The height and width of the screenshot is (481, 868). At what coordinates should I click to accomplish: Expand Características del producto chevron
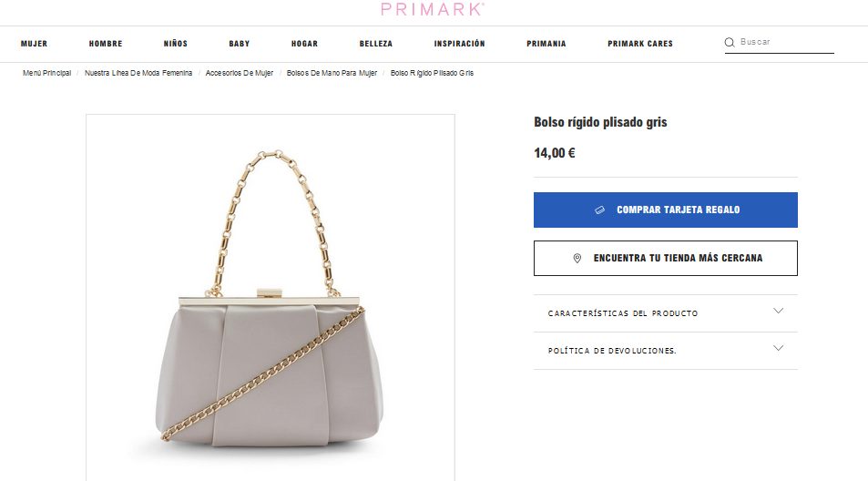779,311
